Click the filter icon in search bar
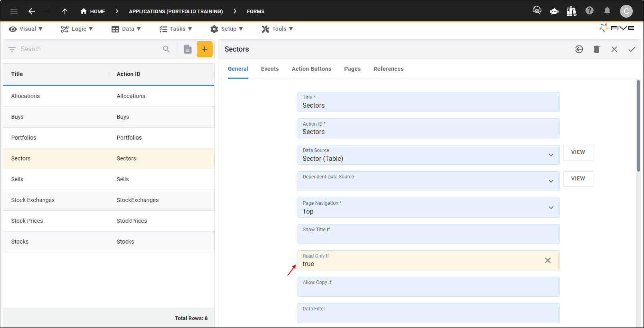The image size is (644, 328). tap(12, 49)
